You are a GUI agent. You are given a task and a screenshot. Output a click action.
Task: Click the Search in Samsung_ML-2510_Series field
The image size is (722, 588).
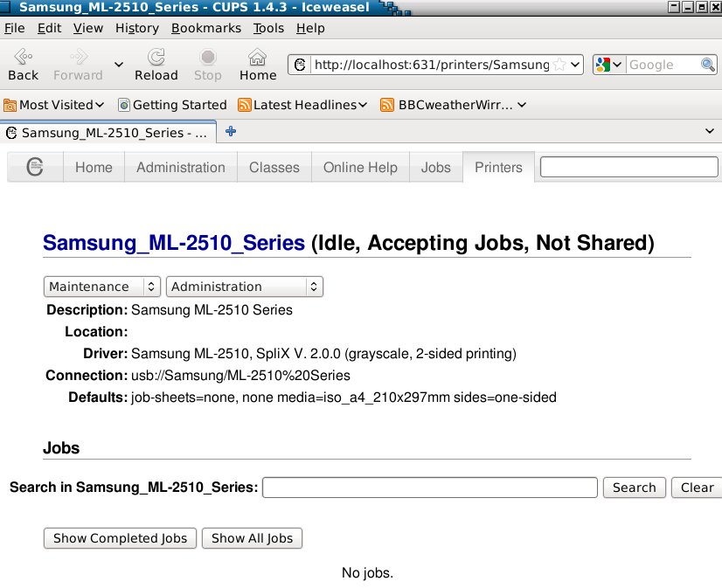(x=429, y=488)
